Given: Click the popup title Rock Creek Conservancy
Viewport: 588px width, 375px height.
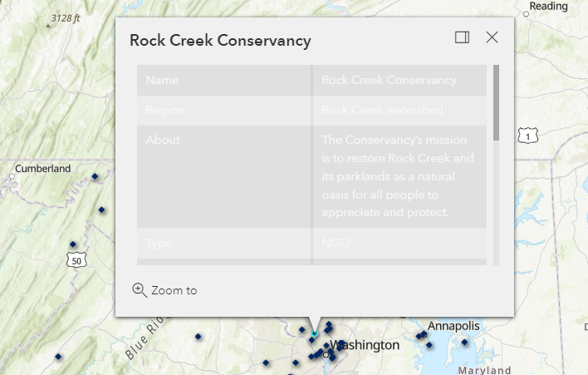Looking at the screenshot, I should (x=220, y=41).
